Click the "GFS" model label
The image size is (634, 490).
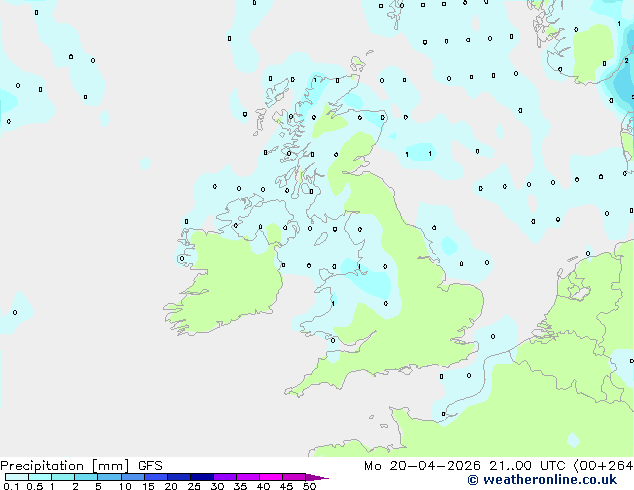[150, 466]
